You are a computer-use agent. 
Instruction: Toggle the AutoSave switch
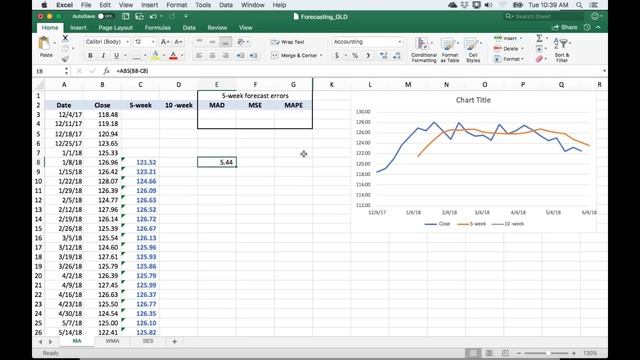[105, 16]
